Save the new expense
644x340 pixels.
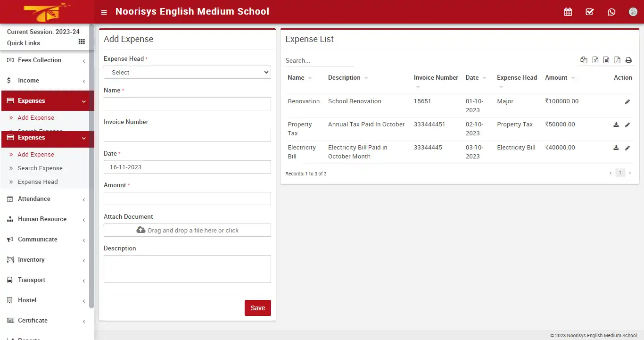pos(257,307)
